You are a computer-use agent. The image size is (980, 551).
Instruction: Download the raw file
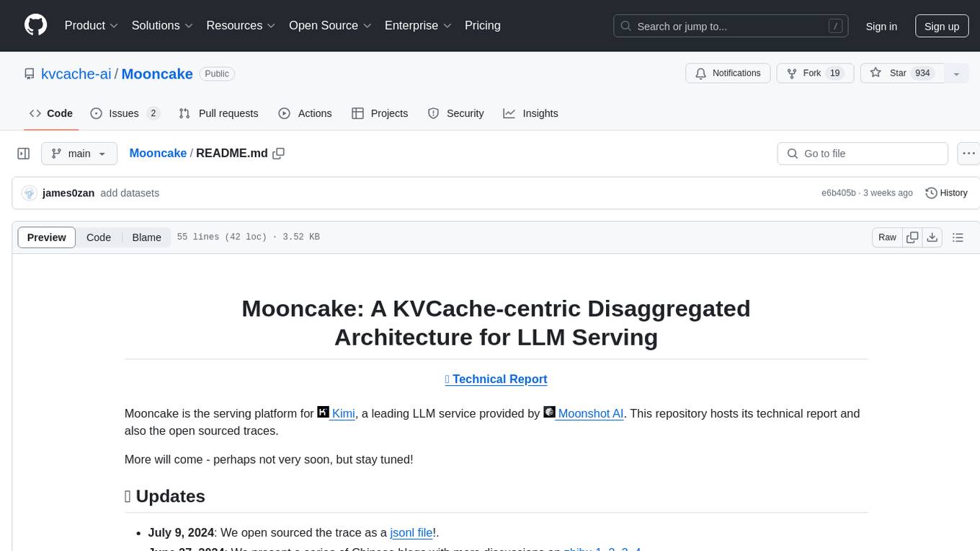(932, 237)
